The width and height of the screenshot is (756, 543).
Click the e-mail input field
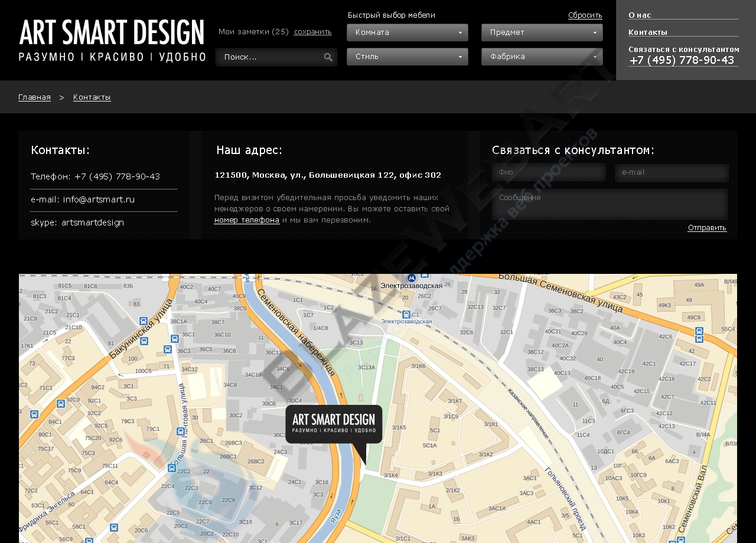(672, 172)
